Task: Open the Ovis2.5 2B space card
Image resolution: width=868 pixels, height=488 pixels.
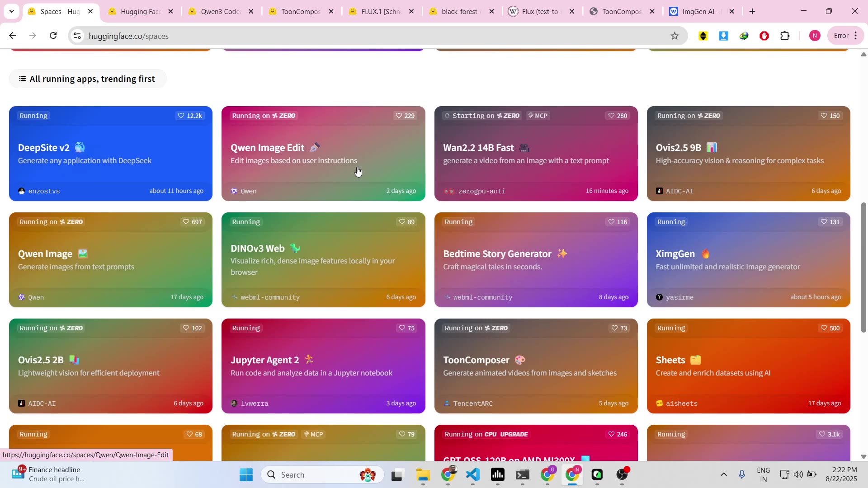Action: click(111, 366)
